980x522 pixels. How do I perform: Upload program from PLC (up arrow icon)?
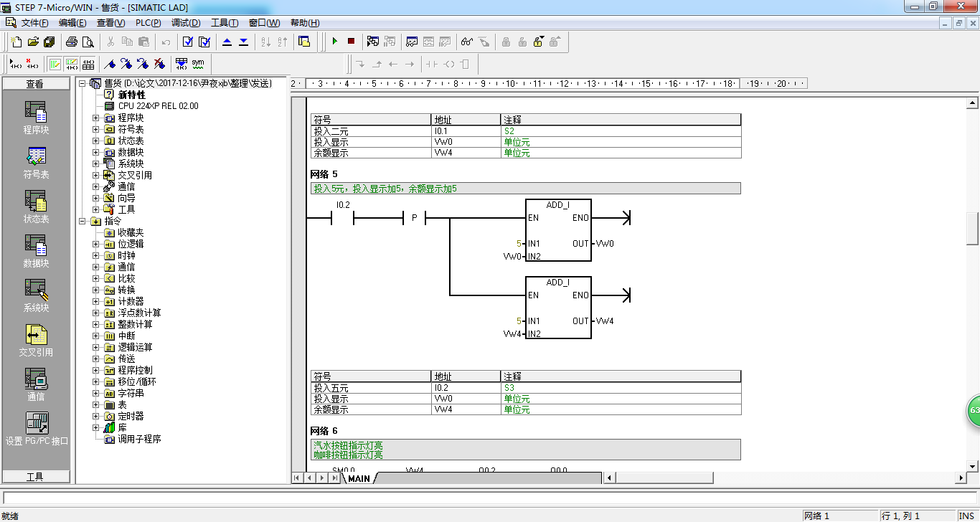point(227,42)
